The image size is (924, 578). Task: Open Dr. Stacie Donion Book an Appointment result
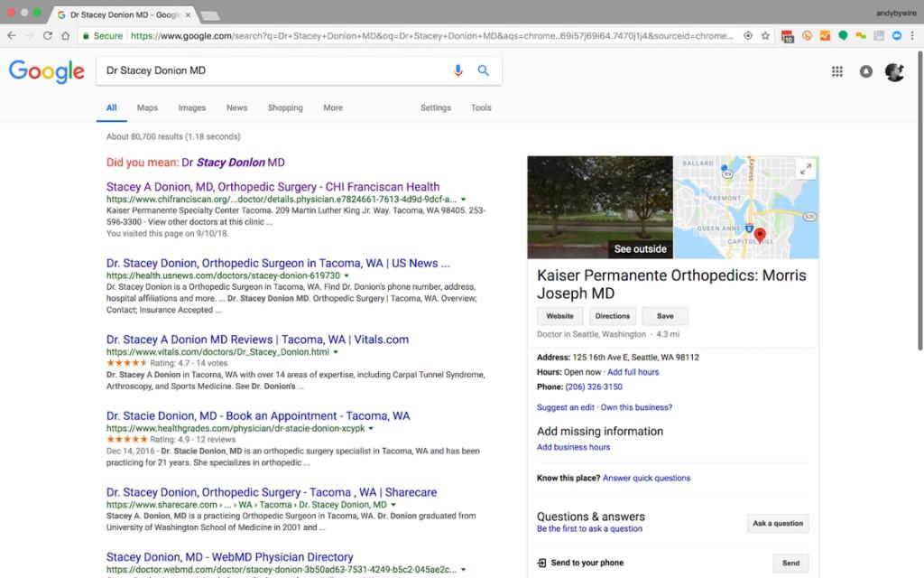[258, 415]
